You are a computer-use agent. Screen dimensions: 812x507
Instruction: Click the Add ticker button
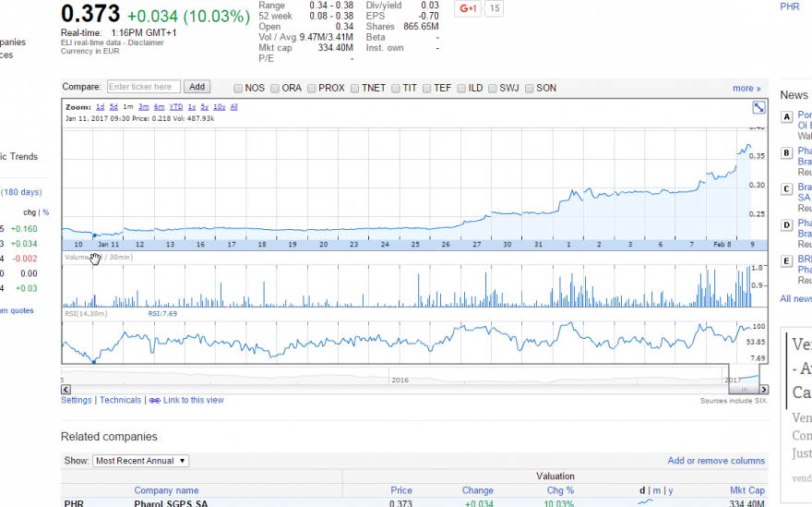tap(197, 87)
